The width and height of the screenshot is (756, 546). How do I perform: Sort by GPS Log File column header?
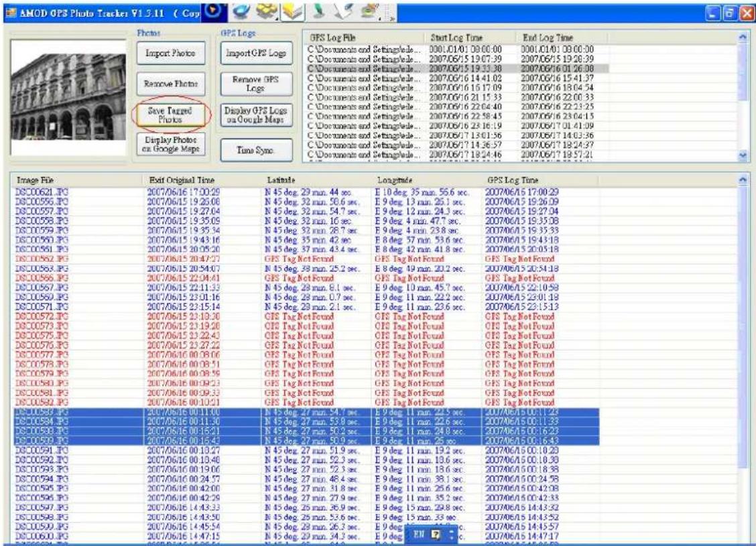[x=364, y=38]
